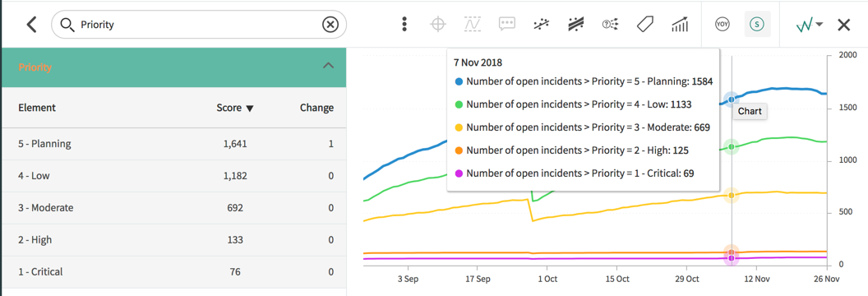
Task: Collapse the Priority section chevron
Action: tap(328, 66)
